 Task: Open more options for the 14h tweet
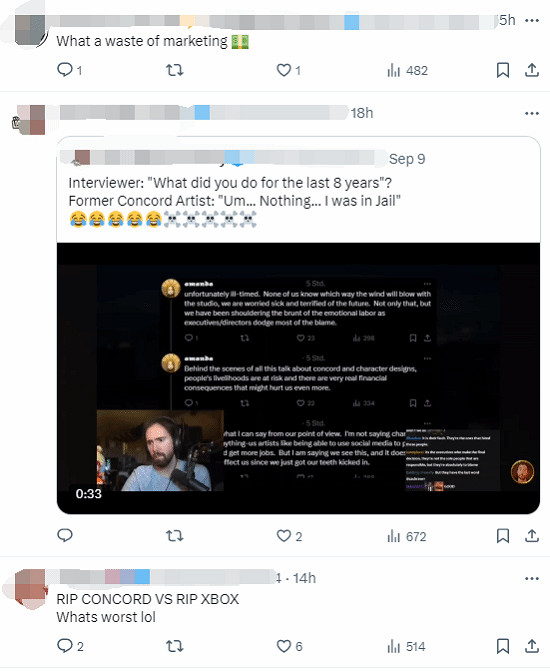[x=532, y=579]
